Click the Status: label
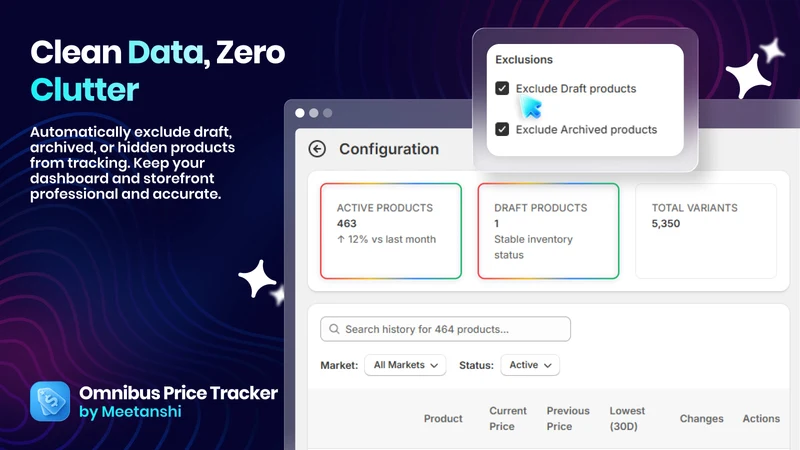The image size is (800, 450). [477, 365]
